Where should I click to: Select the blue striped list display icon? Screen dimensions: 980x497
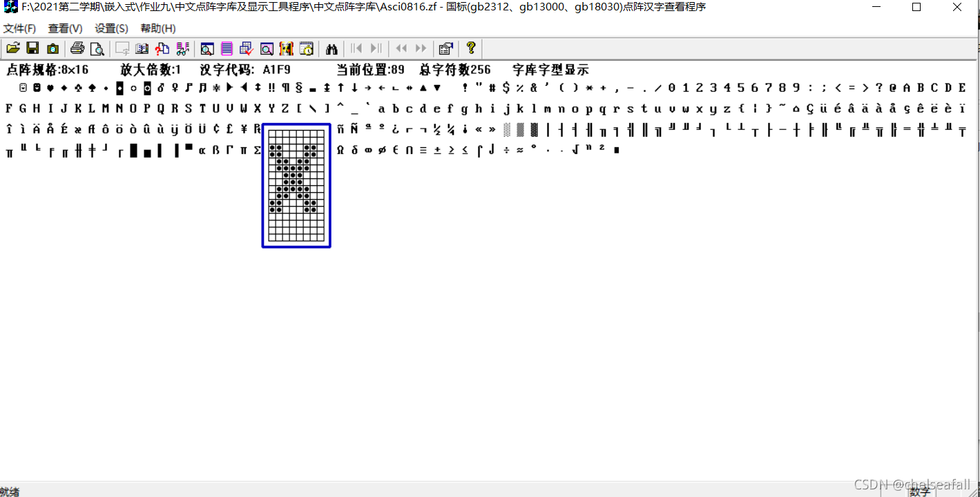[x=227, y=48]
